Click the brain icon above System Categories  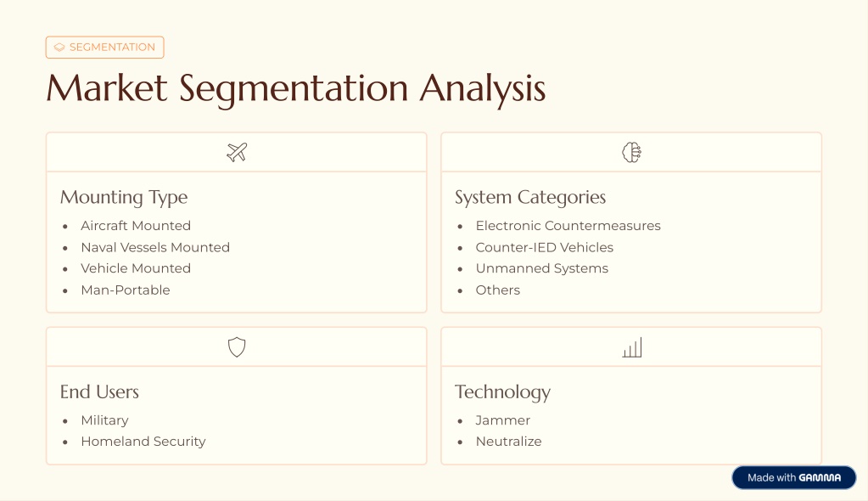(631, 153)
